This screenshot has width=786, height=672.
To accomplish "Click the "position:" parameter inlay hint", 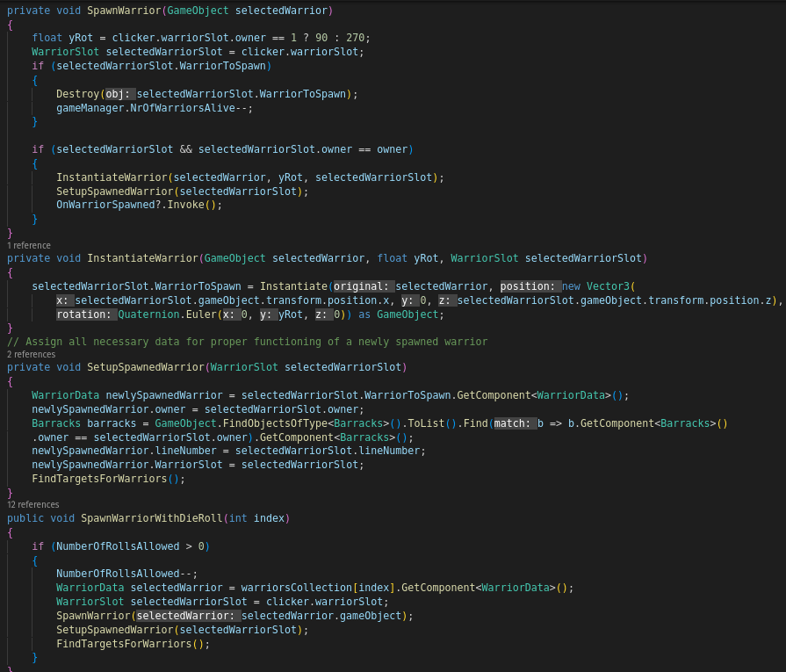I will (529, 286).
